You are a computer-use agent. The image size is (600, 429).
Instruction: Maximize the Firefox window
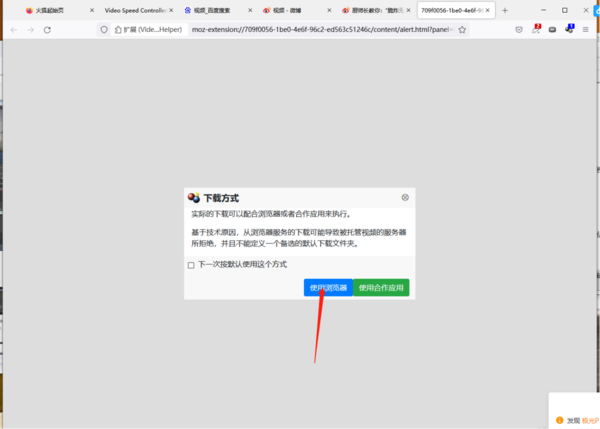[564, 10]
